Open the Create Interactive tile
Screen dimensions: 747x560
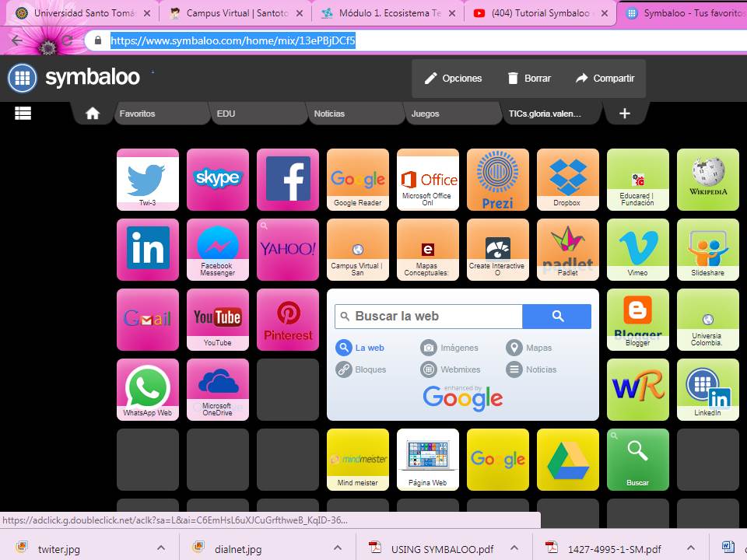click(498, 250)
